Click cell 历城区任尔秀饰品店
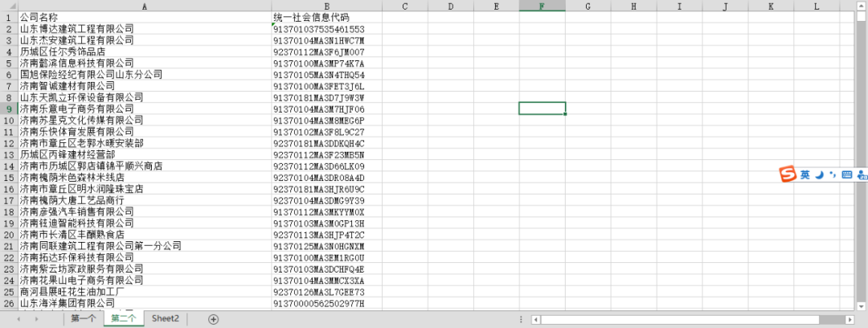This screenshot has width=868, height=328. point(145,51)
